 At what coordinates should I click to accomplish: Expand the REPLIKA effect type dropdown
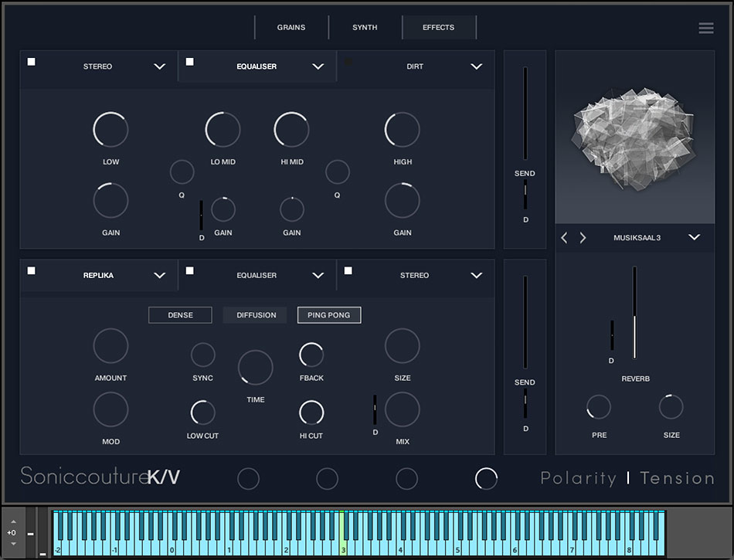159,275
